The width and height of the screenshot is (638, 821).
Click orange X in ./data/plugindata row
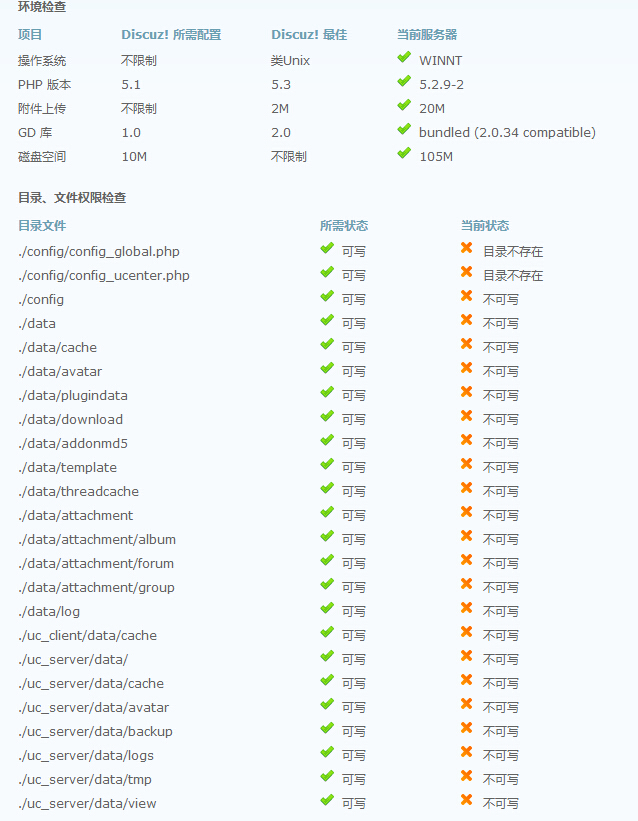click(x=466, y=392)
